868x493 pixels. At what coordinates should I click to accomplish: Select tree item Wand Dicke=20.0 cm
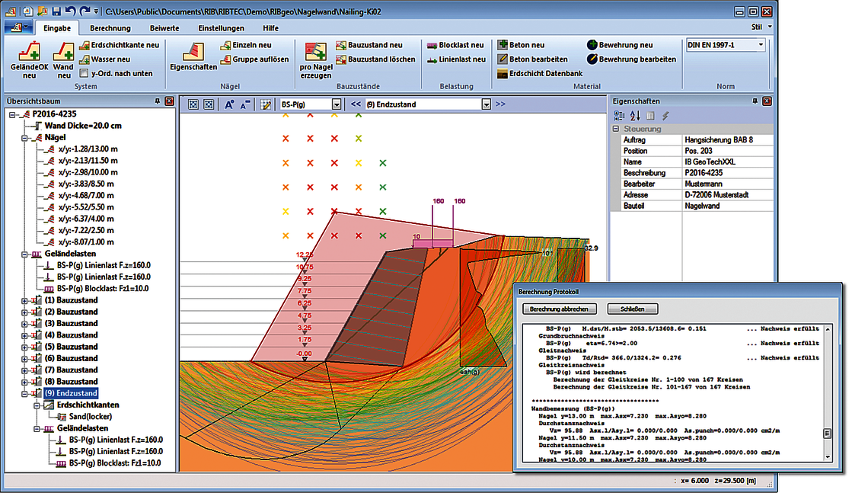click(83, 126)
